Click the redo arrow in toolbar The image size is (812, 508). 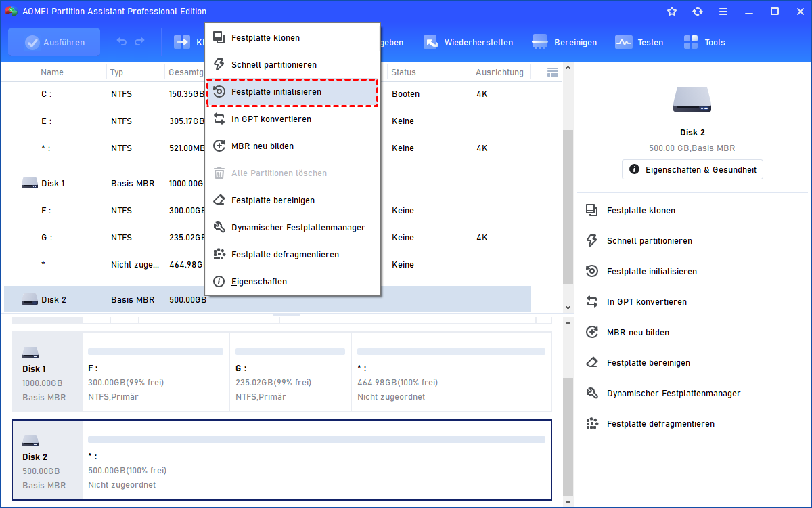[x=139, y=42]
